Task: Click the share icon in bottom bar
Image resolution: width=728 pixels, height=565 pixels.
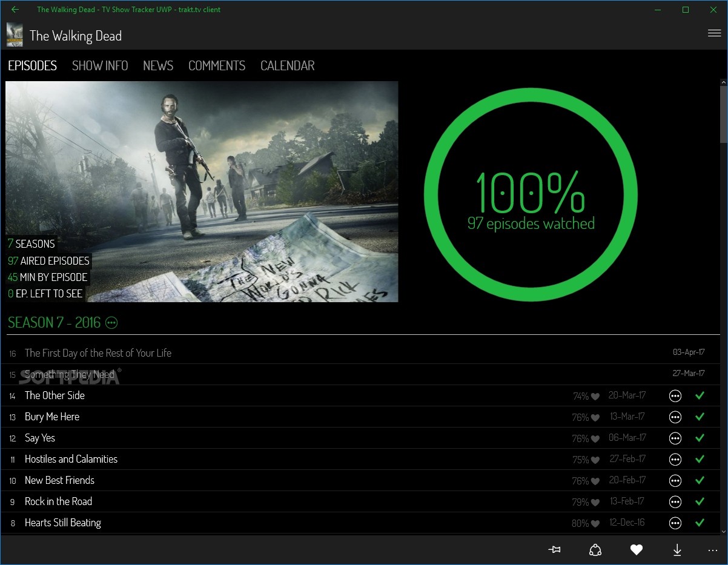Action: (x=595, y=549)
